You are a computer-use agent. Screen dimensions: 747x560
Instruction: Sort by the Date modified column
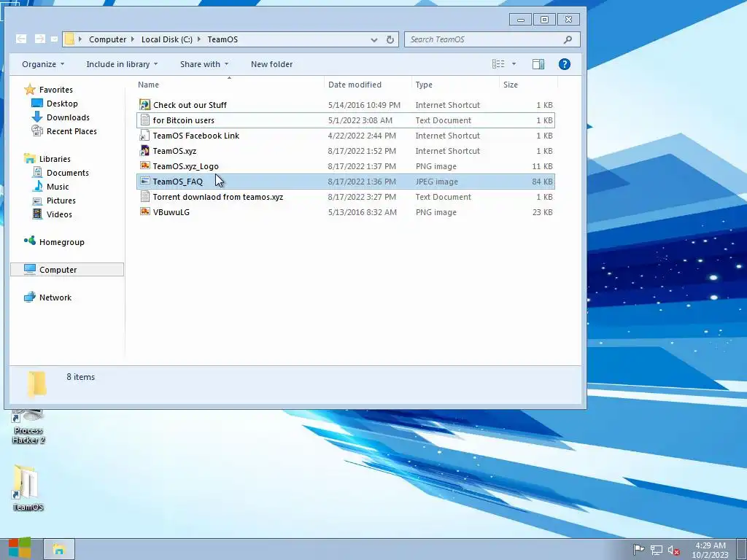(x=368, y=85)
